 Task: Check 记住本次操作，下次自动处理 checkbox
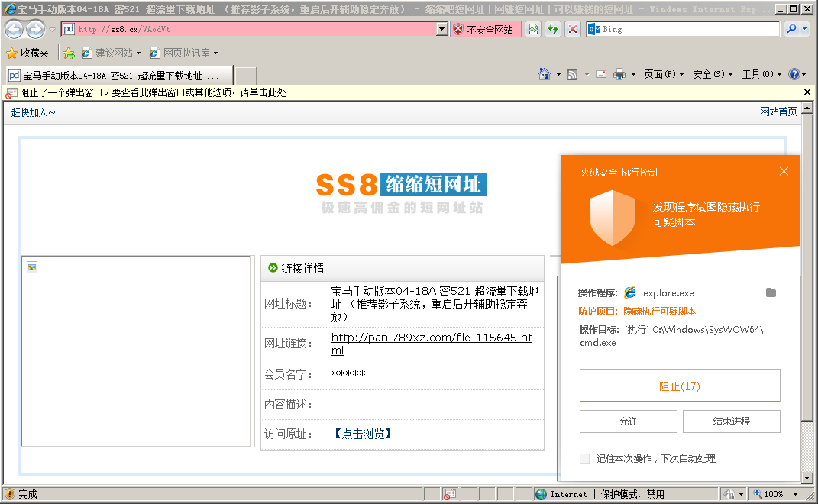(585, 459)
